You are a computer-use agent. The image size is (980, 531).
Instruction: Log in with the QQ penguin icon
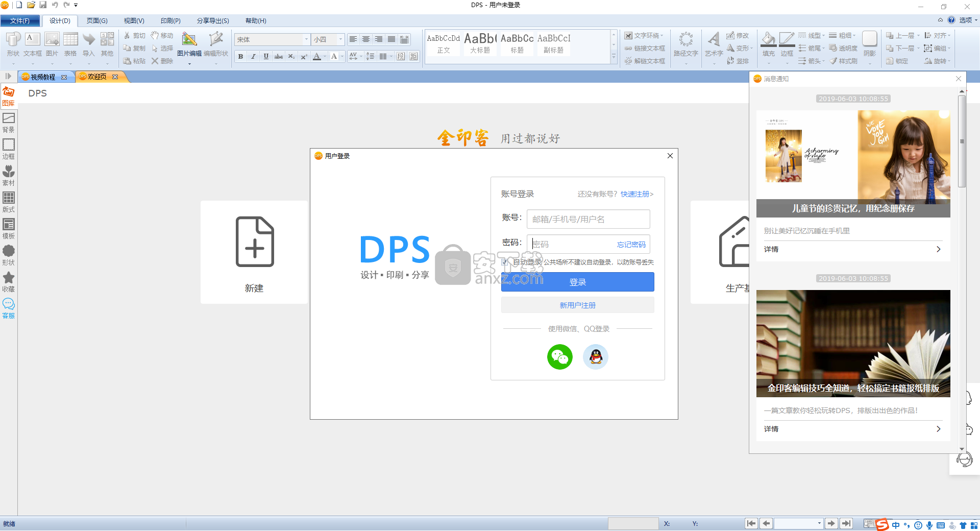(596, 357)
